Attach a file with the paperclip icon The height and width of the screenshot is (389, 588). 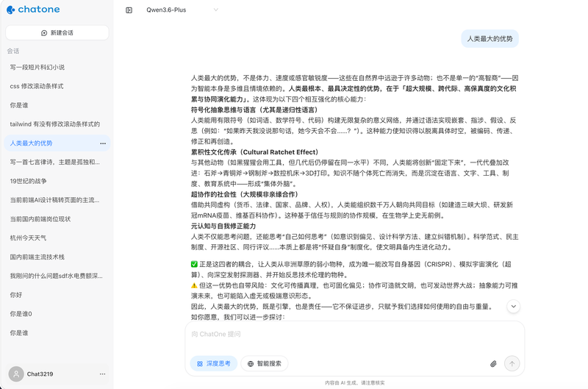[x=493, y=363]
